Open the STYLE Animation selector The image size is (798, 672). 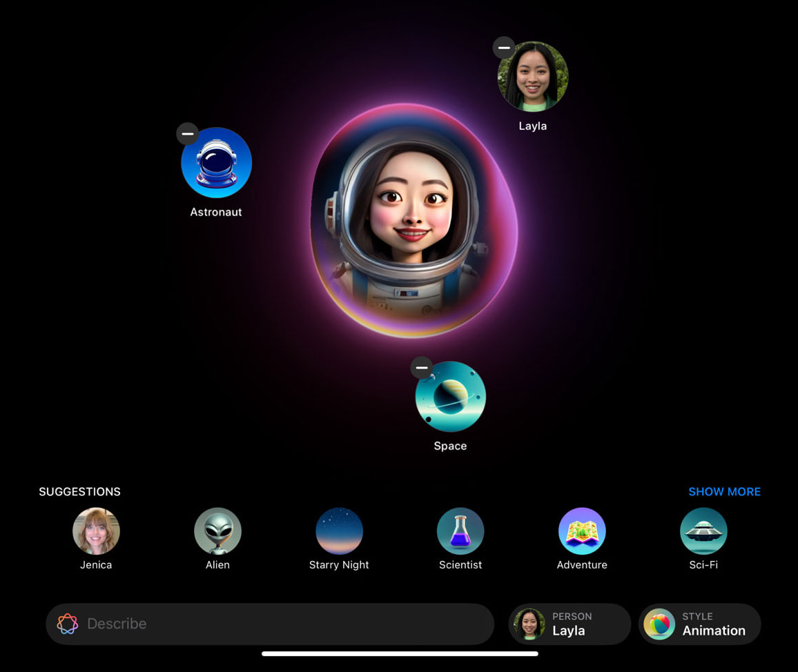(700, 624)
